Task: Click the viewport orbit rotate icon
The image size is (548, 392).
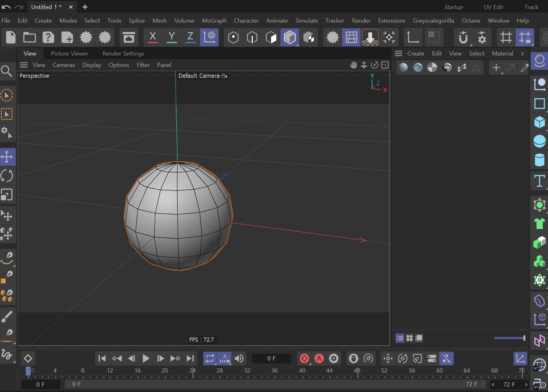Action: point(375,65)
